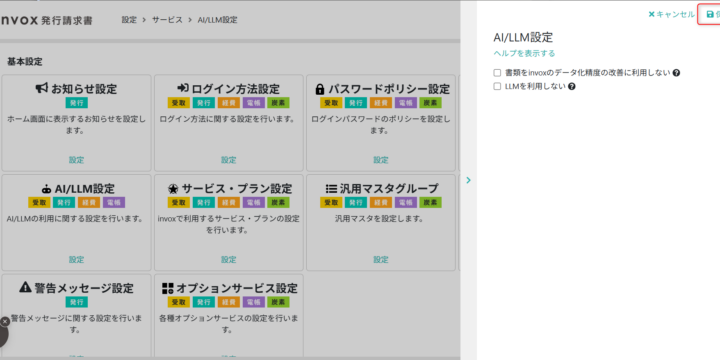
Task: Click description 汎用マスタを設定します
Action: (x=381, y=219)
